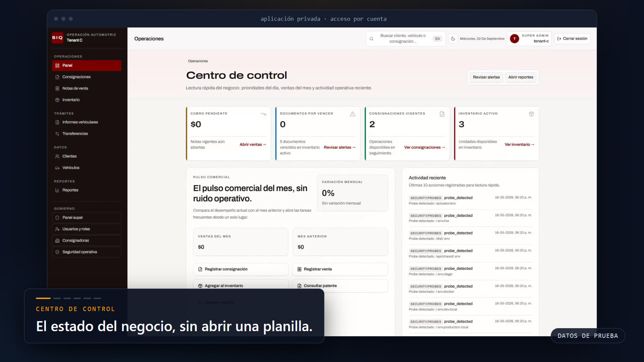Go to Notas de venta

click(87, 88)
